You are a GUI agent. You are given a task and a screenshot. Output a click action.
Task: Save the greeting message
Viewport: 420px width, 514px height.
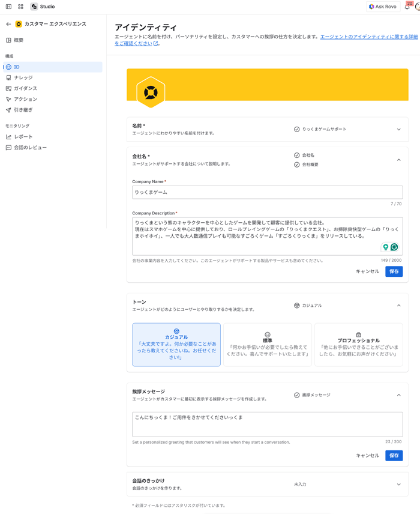pos(394,456)
